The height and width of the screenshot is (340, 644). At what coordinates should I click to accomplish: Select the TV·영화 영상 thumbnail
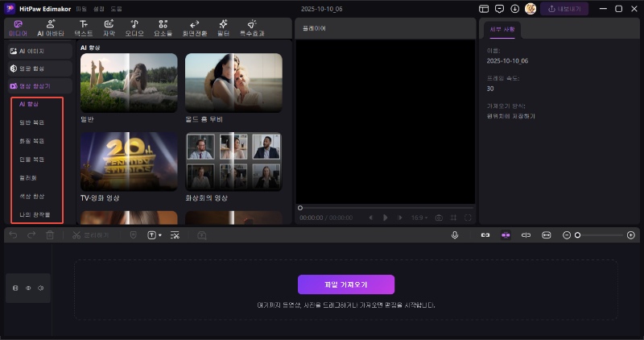129,161
